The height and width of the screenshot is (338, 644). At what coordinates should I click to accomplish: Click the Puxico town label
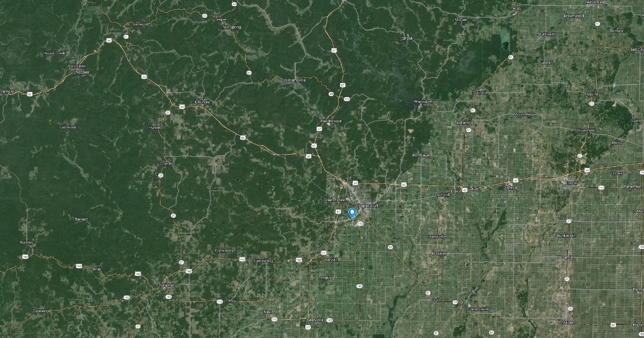tap(478, 92)
